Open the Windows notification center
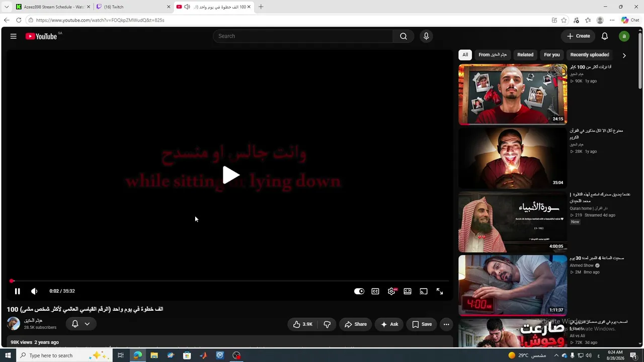Screen dimensions: 644x362 (633, 355)
